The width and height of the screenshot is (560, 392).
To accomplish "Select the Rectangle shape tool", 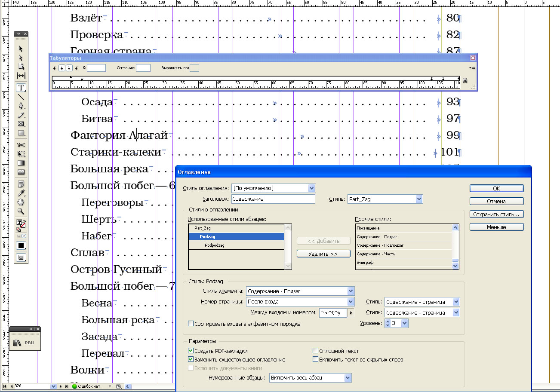I will tap(21, 133).
